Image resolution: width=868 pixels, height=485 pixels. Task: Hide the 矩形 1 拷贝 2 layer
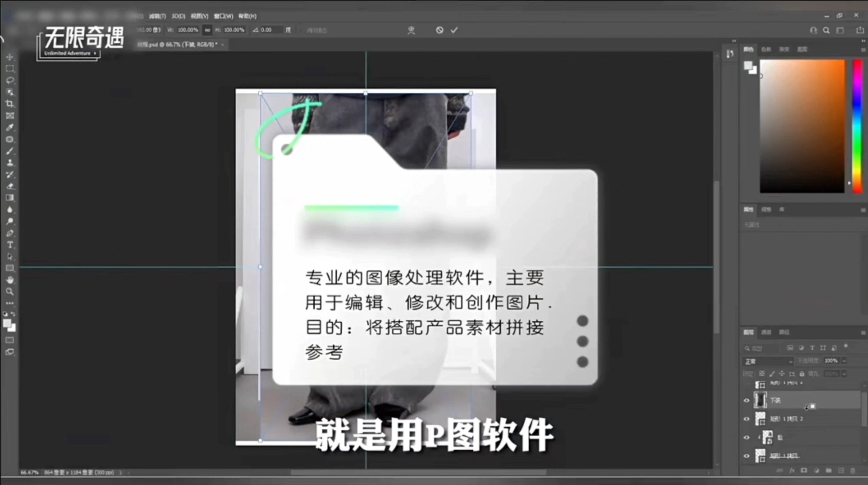coord(747,419)
